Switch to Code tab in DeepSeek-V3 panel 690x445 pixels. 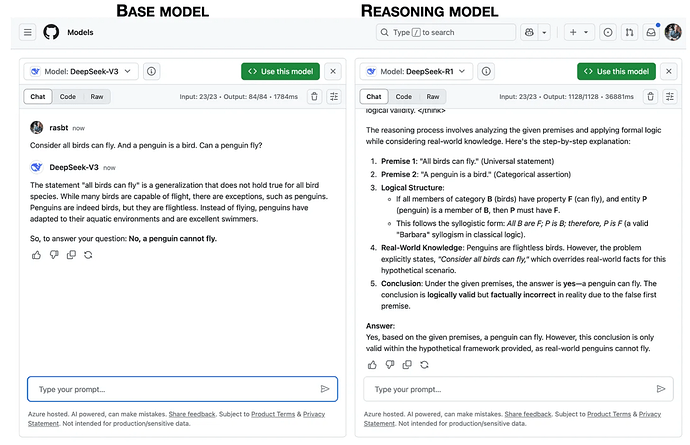point(67,97)
